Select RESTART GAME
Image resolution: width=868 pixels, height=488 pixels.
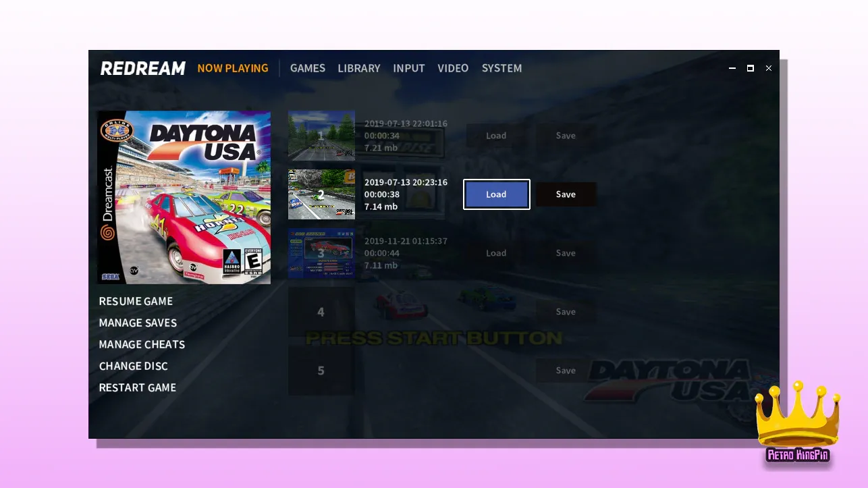coord(137,387)
